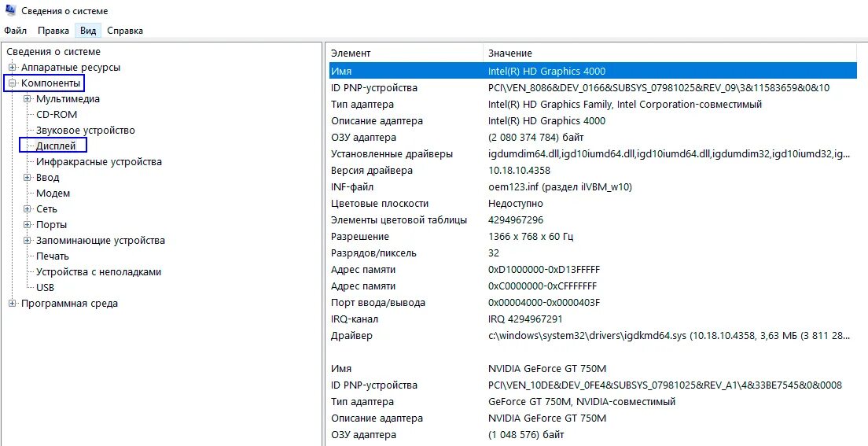Select Ввод in the tree
This screenshot has height=446, width=868.
(48, 178)
